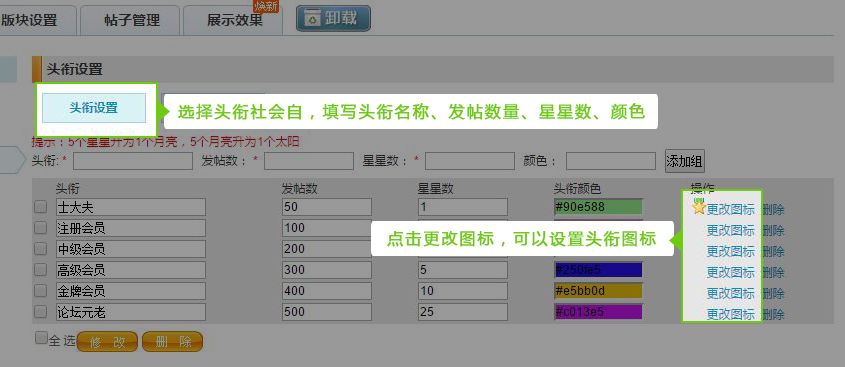Screen dimensions: 845x367
Task: Click the 卸载 uninstall button
Action: [x=333, y=18]
